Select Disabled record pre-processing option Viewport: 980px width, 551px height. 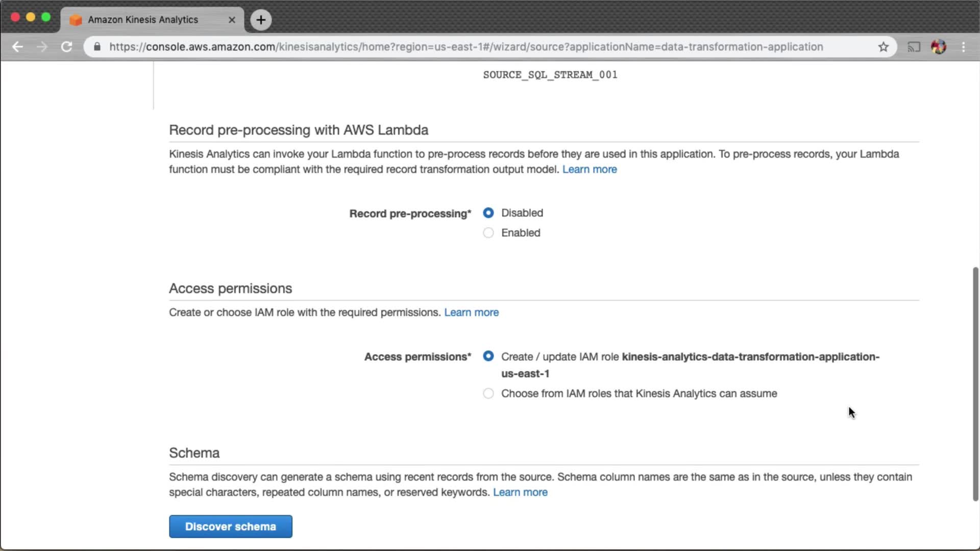pos(488,213)
